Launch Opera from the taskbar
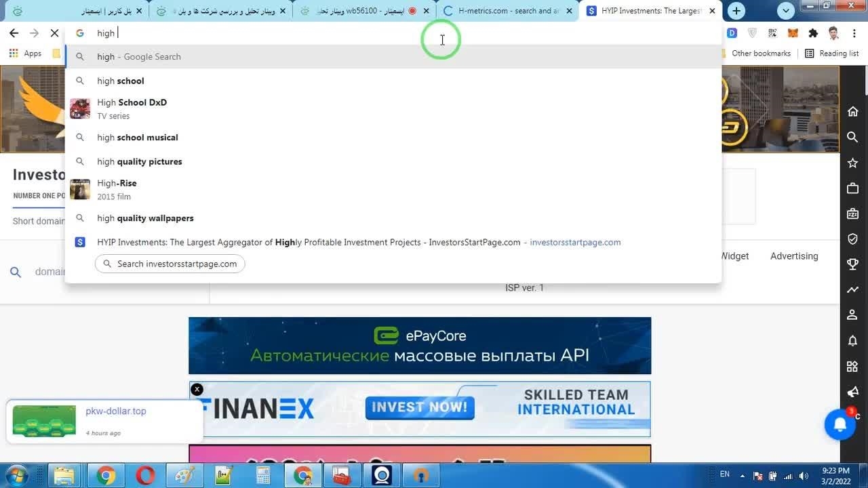 click(x=145, y=476)
